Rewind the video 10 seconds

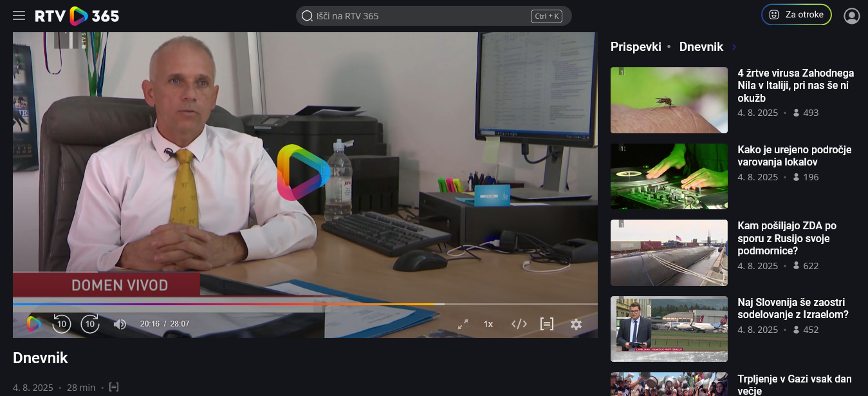[61, 324]
